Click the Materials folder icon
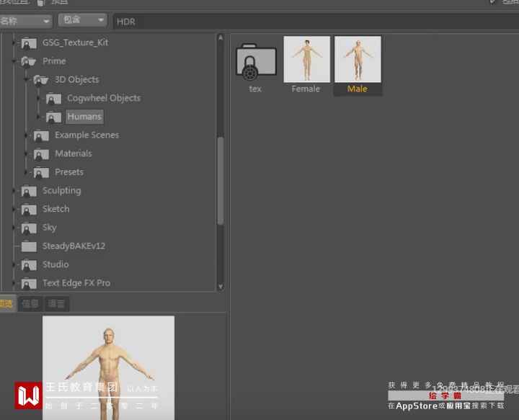 point(41,153)
